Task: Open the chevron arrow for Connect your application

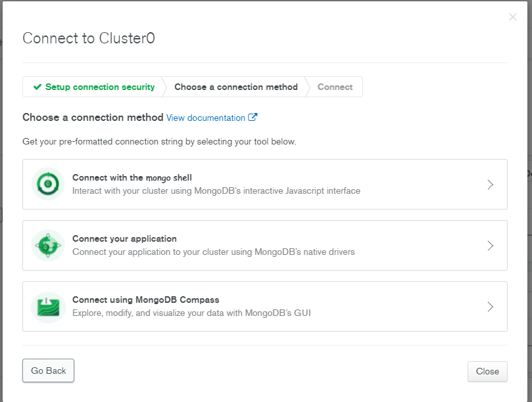Action: 490,246
